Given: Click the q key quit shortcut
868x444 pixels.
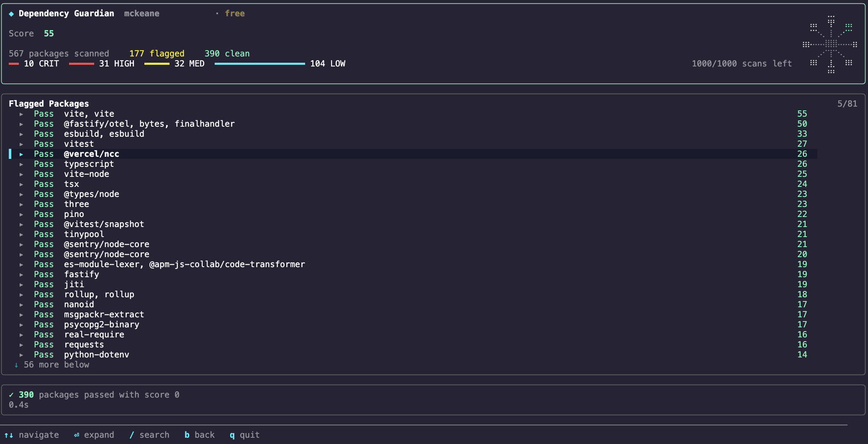Looking at the screenshot, I should pyautogui.click(x=232, y=435).
